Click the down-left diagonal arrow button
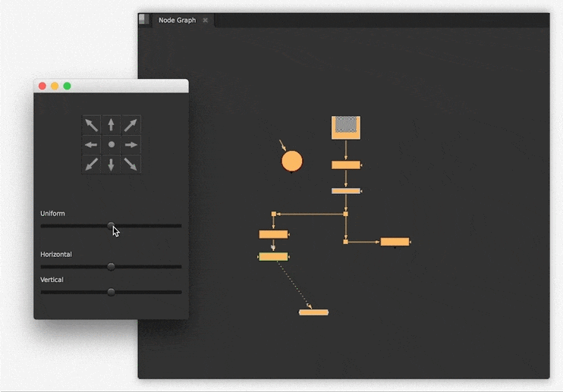The width and height of the screenshot is (563, 392). (x=92, y=164)
